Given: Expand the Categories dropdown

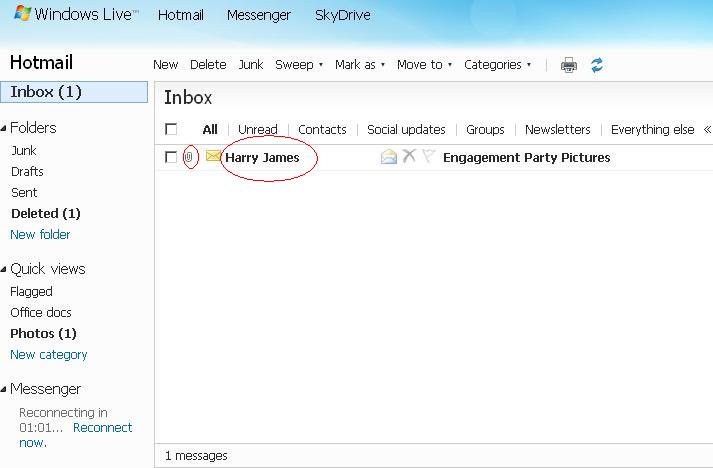Looking at the screenshot, I should [x=497, y=65].
